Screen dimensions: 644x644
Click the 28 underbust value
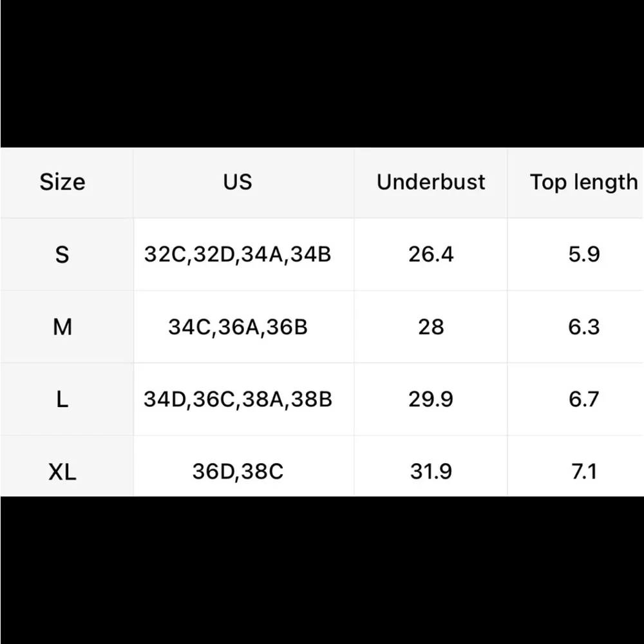tap(431, 327)
